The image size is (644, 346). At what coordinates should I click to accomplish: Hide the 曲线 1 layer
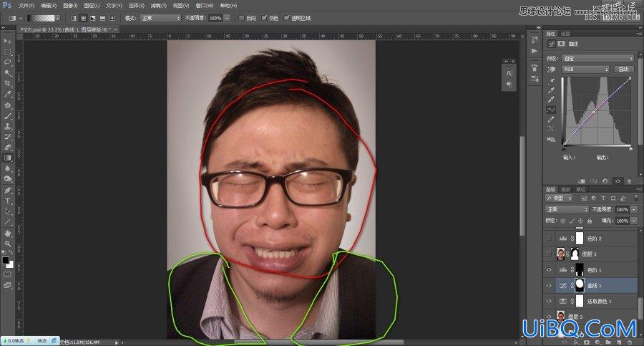(x=549, y=285)
